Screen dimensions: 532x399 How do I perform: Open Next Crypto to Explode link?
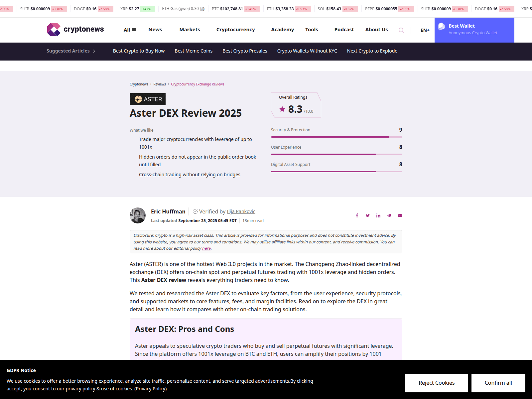click(x=372, y=51)
